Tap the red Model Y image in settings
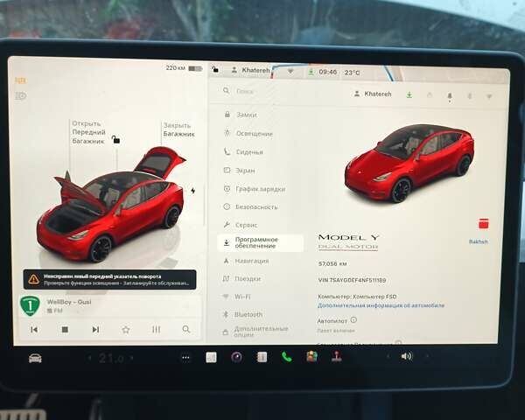 [409, 163]
